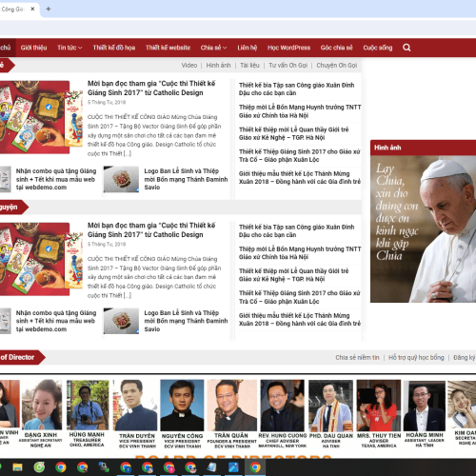Open the padlock network icon in the taskbar
This screenshot has width=476, height=476.
(x=104, y=467)
